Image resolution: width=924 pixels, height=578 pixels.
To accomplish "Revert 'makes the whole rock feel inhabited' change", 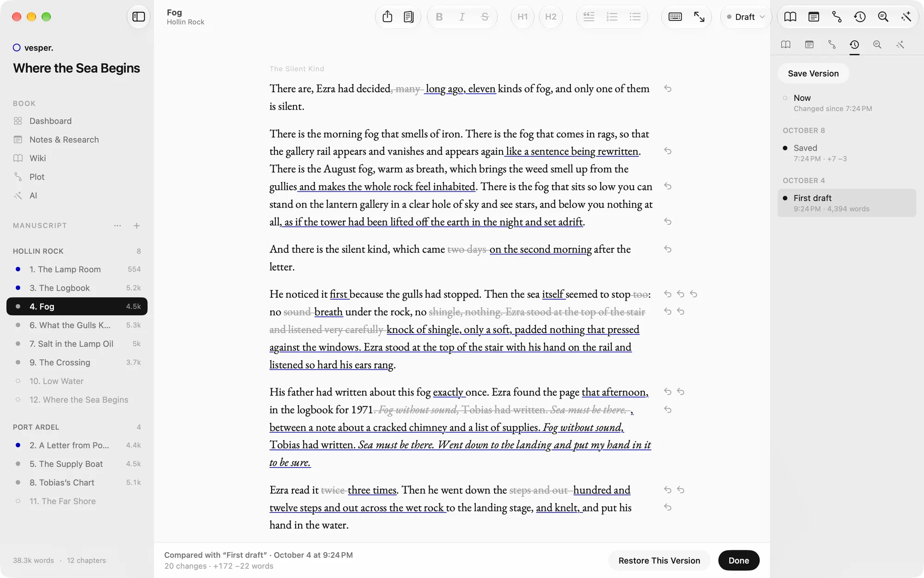I will (668, 186).
